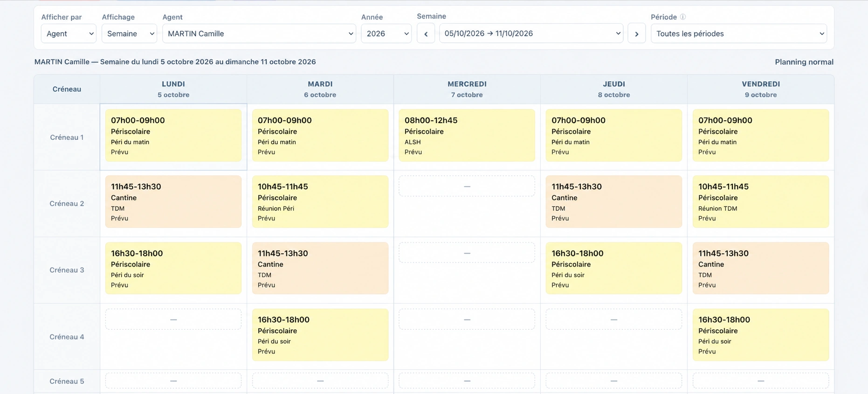Select Mercredi 08h00-12h45 ALSH card
868x394 pixels.
(x=467, y=136)
